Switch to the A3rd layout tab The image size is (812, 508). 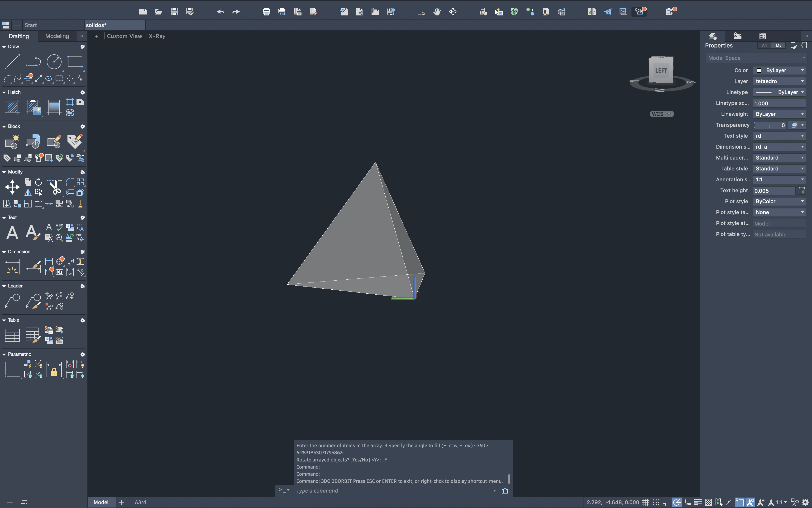(140, 502)
